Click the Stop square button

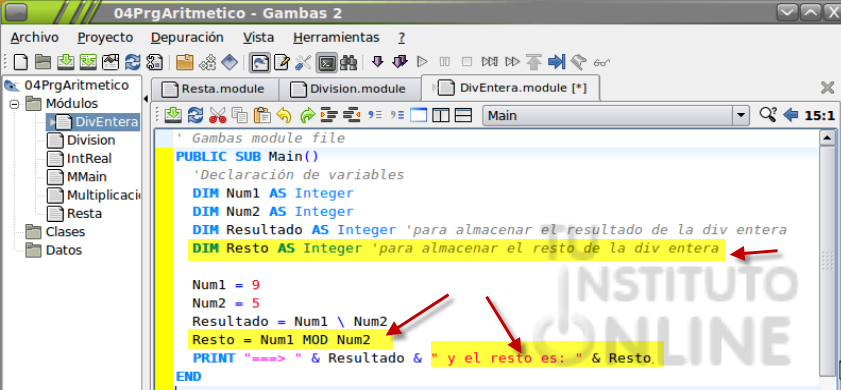coord(467,62)
